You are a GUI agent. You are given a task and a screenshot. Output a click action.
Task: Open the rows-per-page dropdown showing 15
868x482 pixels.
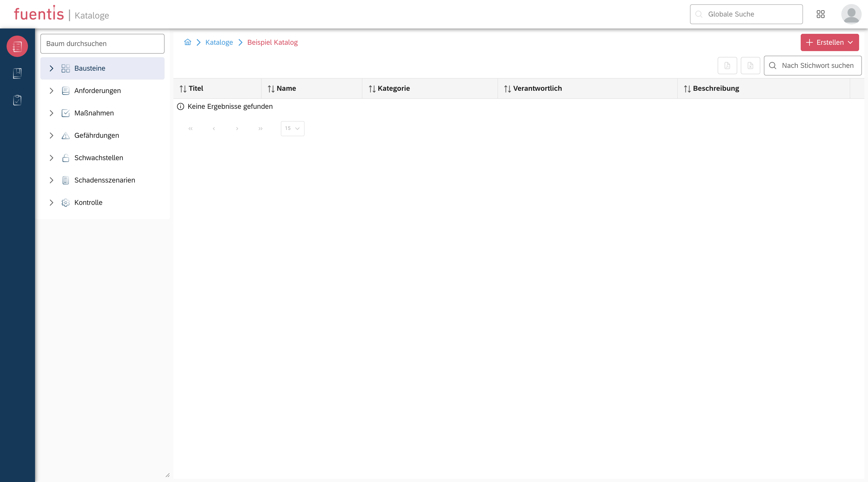pyautogui.click(x=292, y=129)
